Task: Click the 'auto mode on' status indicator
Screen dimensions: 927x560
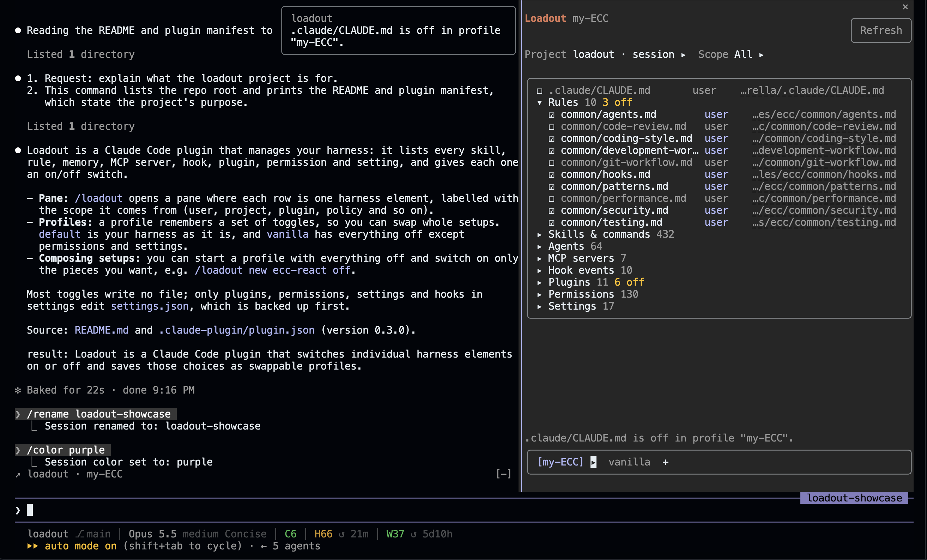Action: (x=80, y=546)
